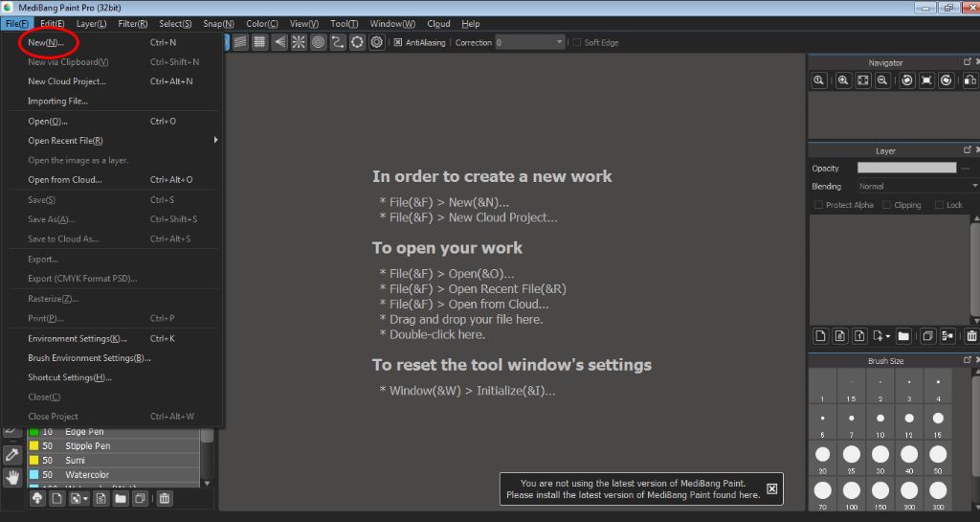The width and height of the screenshot is (980, 522).
Task: Click the latest version update notice
Action: (x=634, y=488)
